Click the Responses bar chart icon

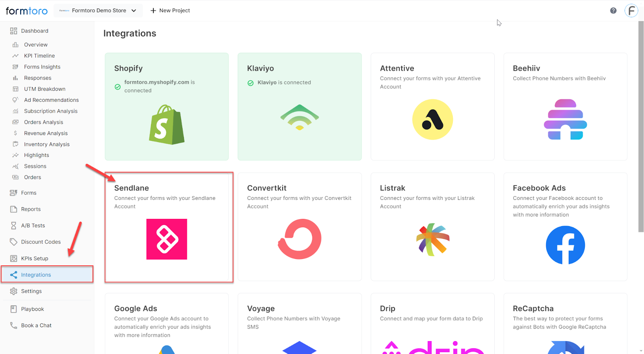(x=15, y=78)
